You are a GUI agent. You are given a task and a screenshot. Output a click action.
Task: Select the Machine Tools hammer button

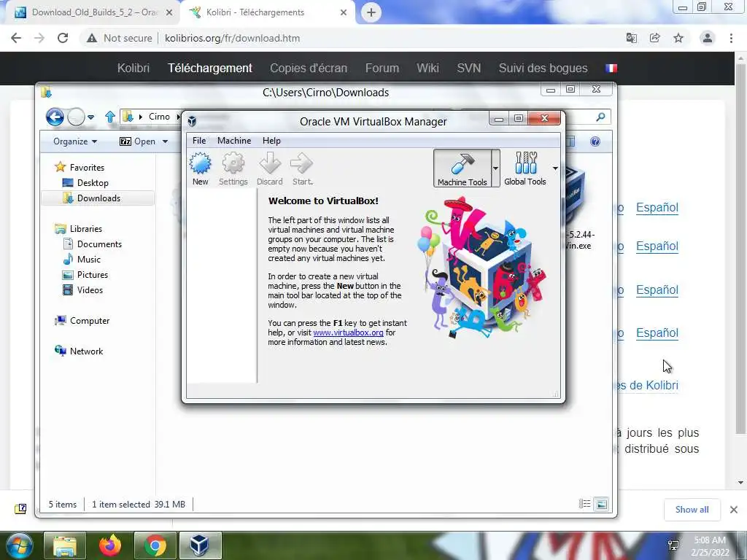click(x=462, y=168)
